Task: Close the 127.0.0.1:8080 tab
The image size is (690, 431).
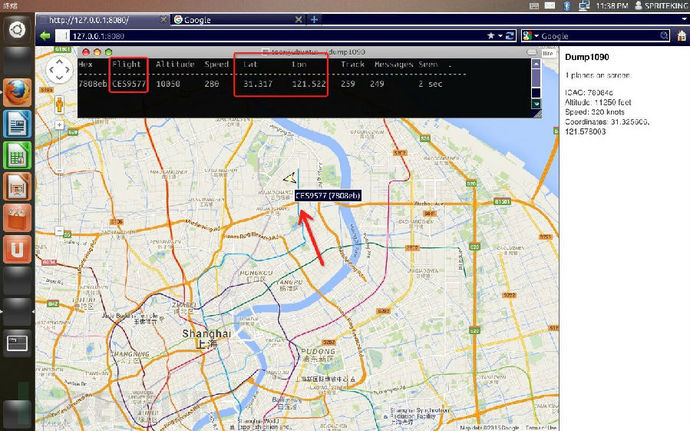Action: click(163, 19)
